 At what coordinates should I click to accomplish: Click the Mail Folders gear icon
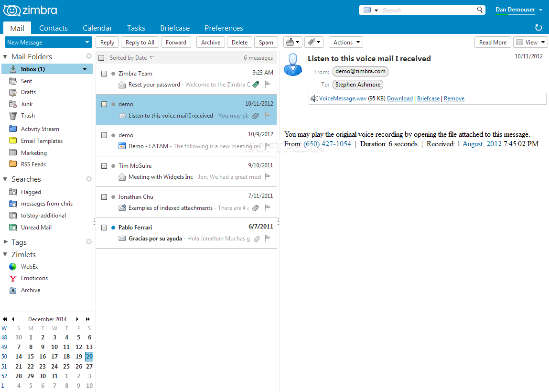click(89, 56)
